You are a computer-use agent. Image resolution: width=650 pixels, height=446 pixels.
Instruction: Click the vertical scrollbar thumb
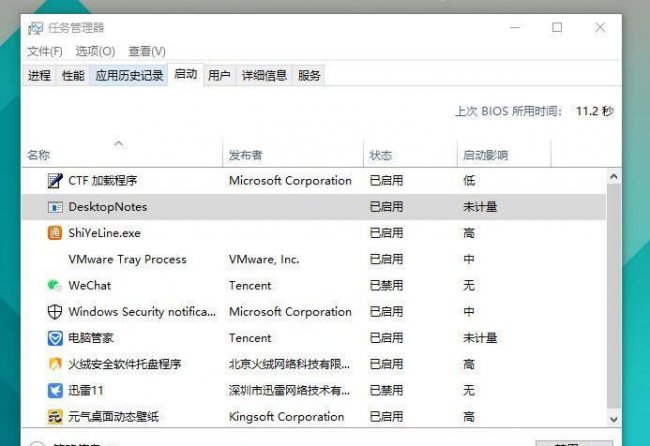614,296
